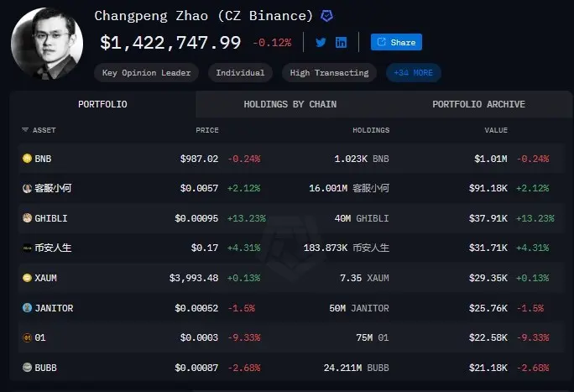This screenshot has width=574, height=392.
Task: Click the $29.35K XAUM value cell
Action: click(488, 278)
